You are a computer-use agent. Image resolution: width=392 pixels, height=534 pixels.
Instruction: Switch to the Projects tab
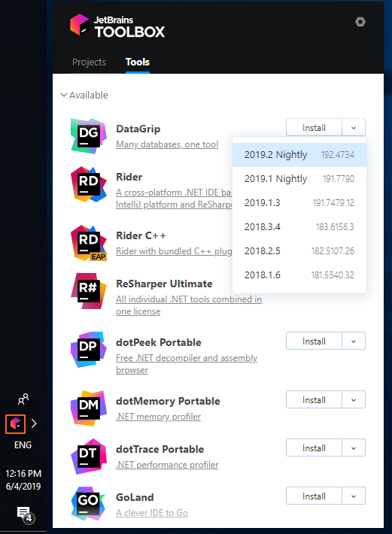coord(90,62)
